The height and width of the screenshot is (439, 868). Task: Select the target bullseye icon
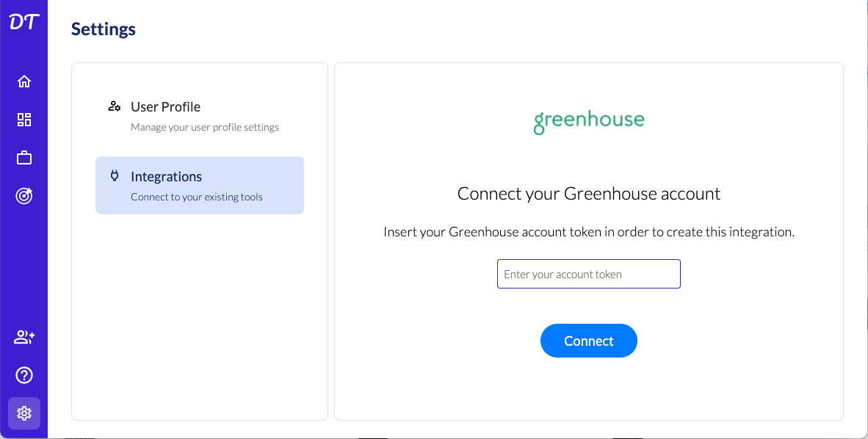coord(24,196)
